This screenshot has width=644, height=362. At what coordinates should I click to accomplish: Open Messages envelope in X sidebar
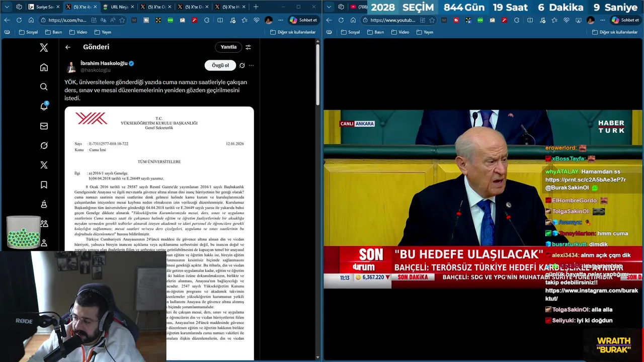(44, 126)
